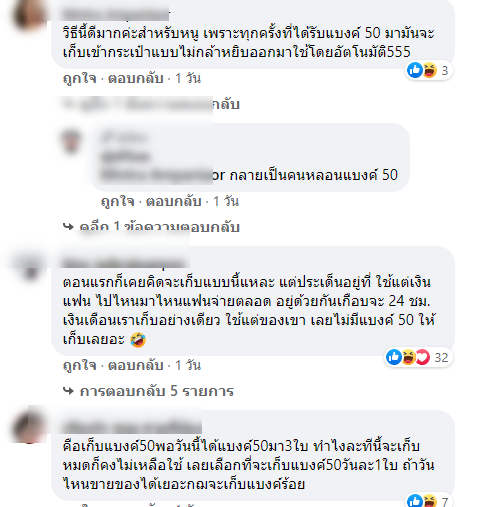Open the reaction count 32 list
This screenshot has height=507, width=489.
pos(441,357)
